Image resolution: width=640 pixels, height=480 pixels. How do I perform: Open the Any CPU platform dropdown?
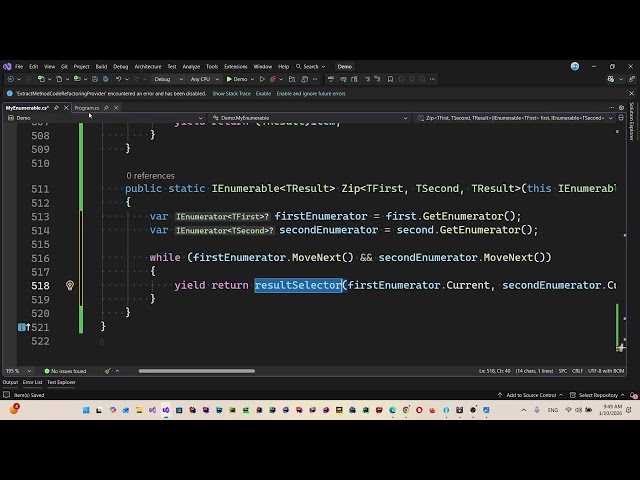tap(203, 79)
